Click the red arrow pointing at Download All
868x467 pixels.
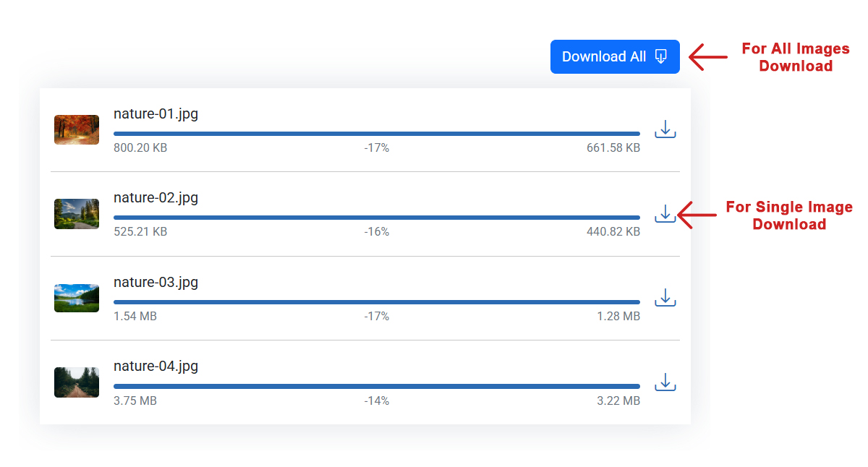tap(707, 57)
